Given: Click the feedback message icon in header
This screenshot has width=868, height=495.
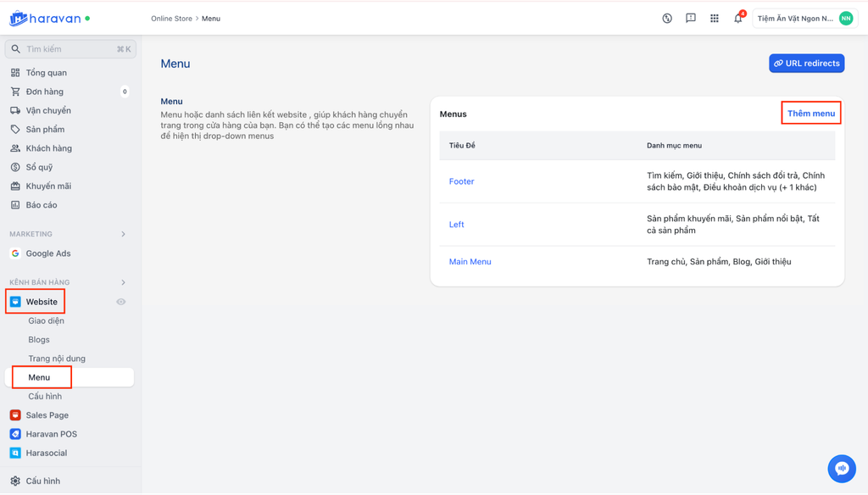Looking at the screenshot, I should click(x=691, y=19).
